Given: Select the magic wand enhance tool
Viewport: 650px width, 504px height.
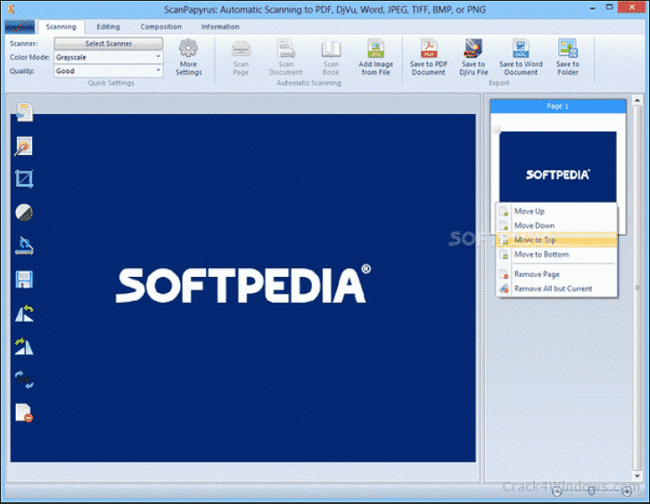Looking at the screenshot, I should pyautogui.click(x=24, y=146).
